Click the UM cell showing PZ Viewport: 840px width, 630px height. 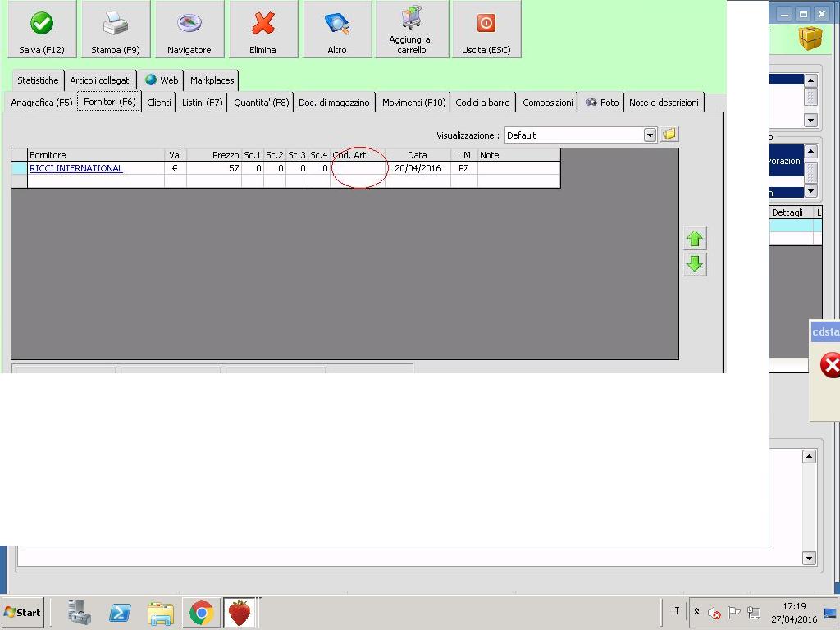click(x=464, y=168)
